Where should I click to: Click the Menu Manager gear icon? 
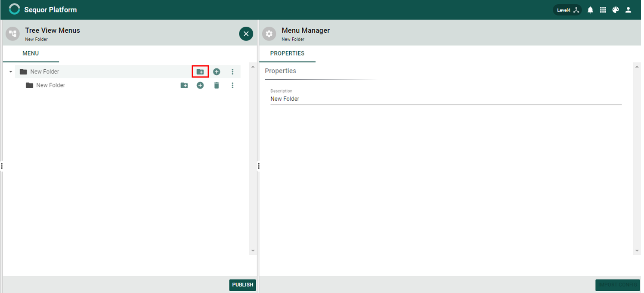point(269,34)
